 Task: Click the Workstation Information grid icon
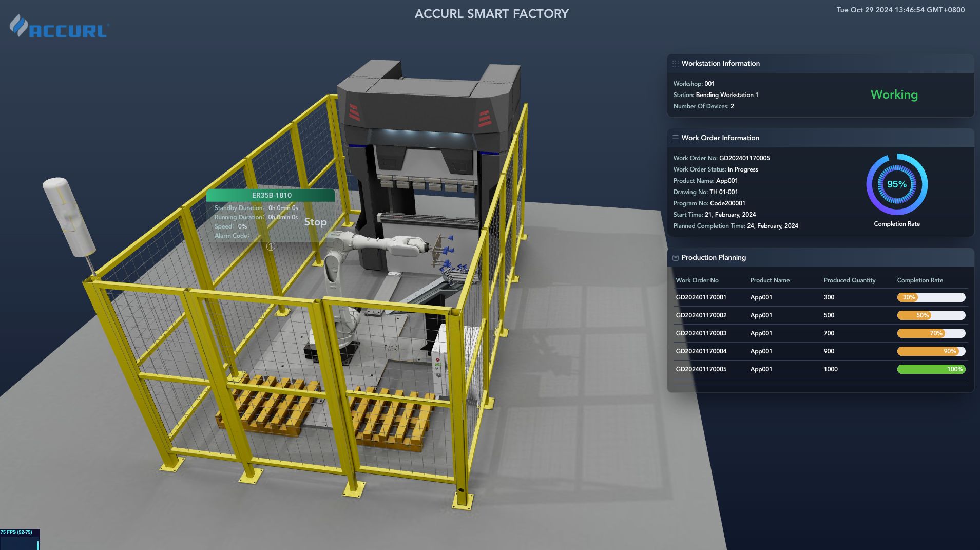pyautogui.click(x=676, y=64)
